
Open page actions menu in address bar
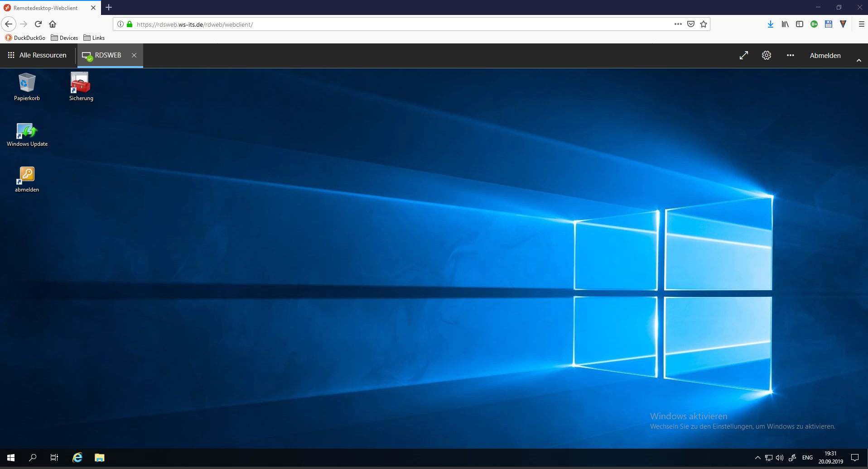point(678,24)
